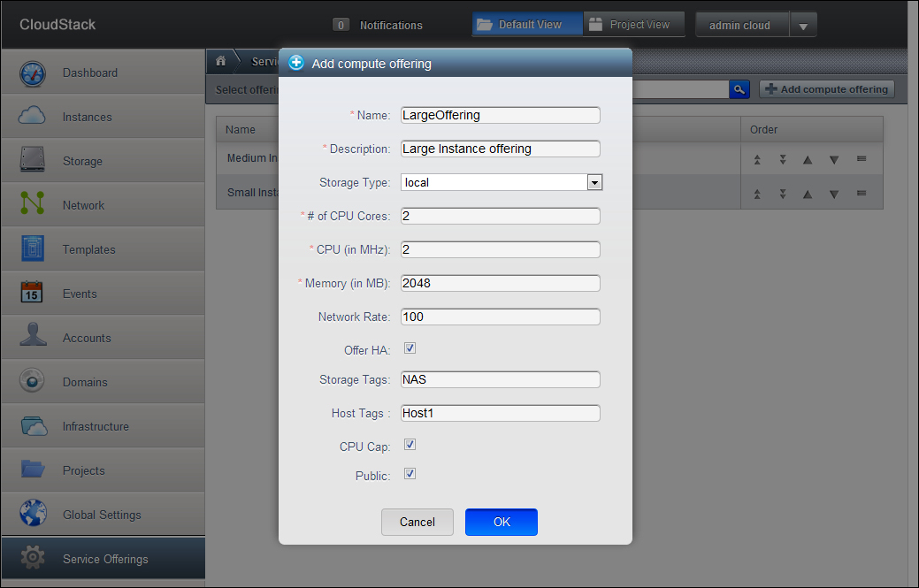
Task: Open Instances via the cloud icon
Action: [x=32, y=117]
